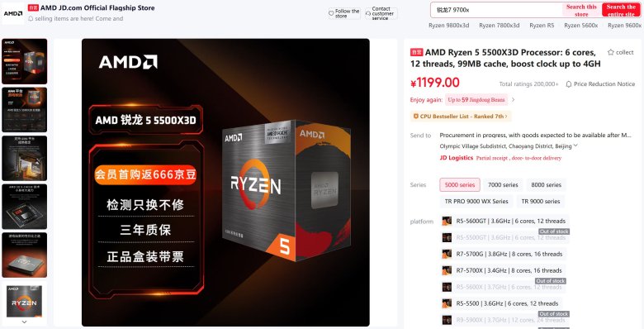Viewport: 644px width, 329px height.
Task: Click the Price Reduction Notice bell
Action: tap(569, 83)
